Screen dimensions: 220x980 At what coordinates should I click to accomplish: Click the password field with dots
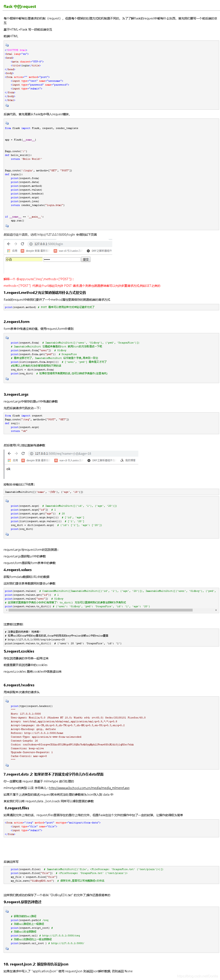coord(62,259)
